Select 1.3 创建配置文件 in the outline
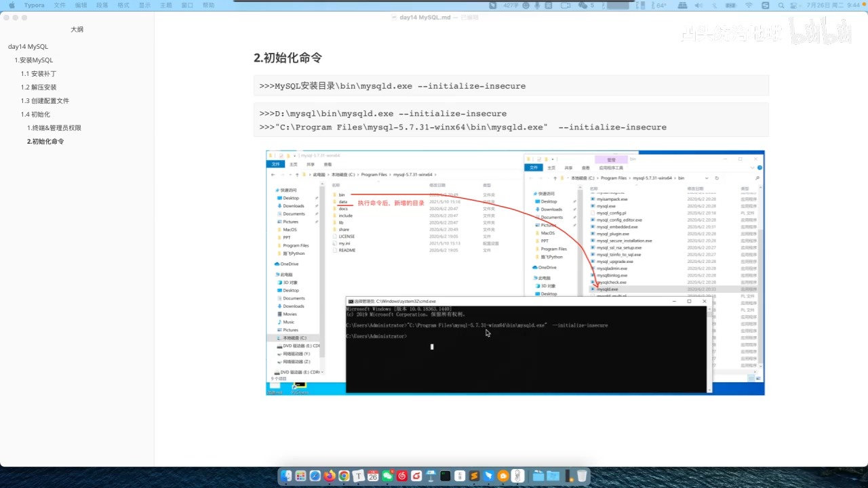The height and width of the screenshot is (488, 868). (45, 101)
